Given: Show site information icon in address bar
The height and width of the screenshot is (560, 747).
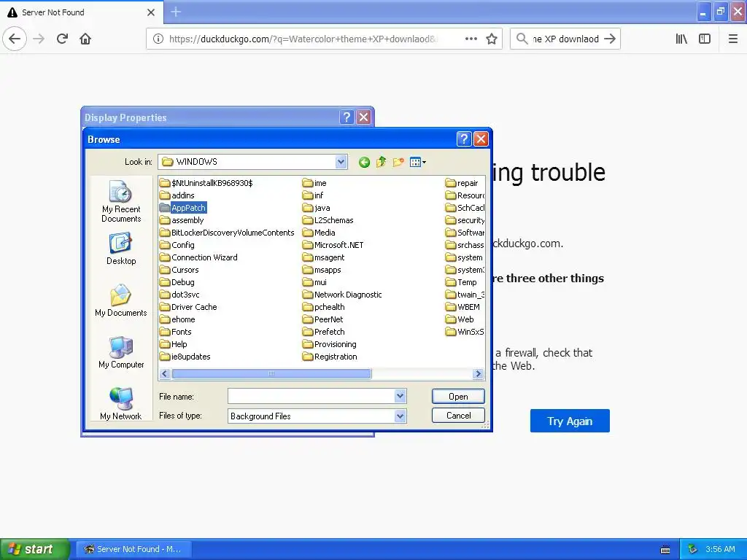Looking at the screenshot, I should pyautogui.click(x=158, y=39).
